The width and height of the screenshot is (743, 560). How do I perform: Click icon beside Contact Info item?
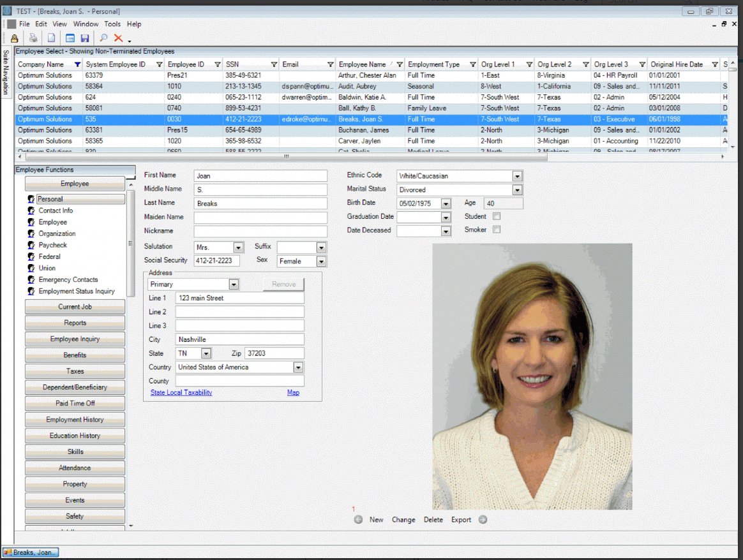[x=31, y=210]
